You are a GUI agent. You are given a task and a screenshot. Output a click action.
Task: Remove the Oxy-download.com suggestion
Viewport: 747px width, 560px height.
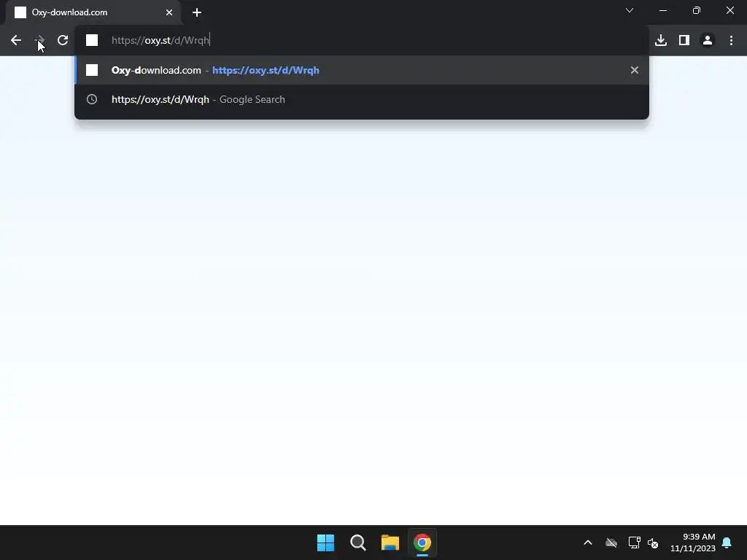635,70
